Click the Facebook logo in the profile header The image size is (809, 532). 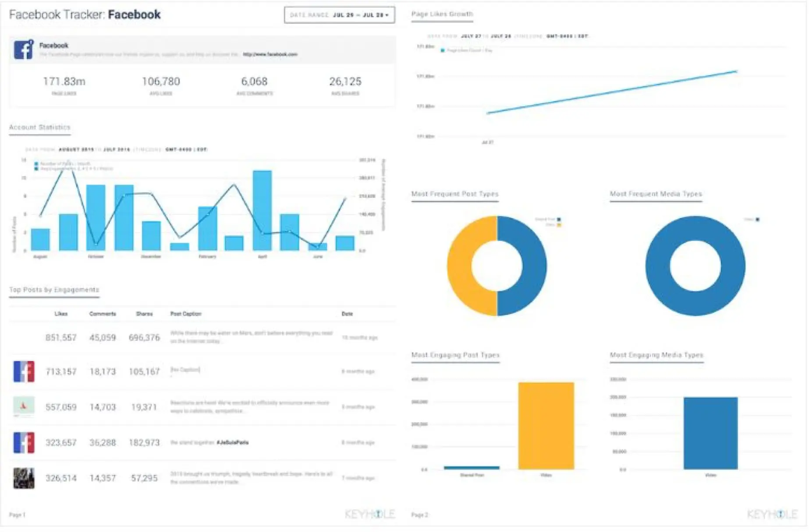point(24,49)
